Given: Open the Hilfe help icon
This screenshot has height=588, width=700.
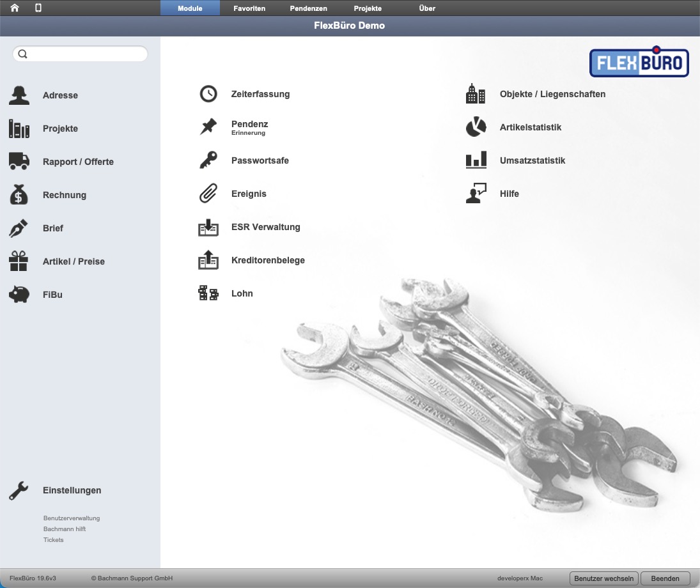Looking at the screenshot, I should pos(476,193).
